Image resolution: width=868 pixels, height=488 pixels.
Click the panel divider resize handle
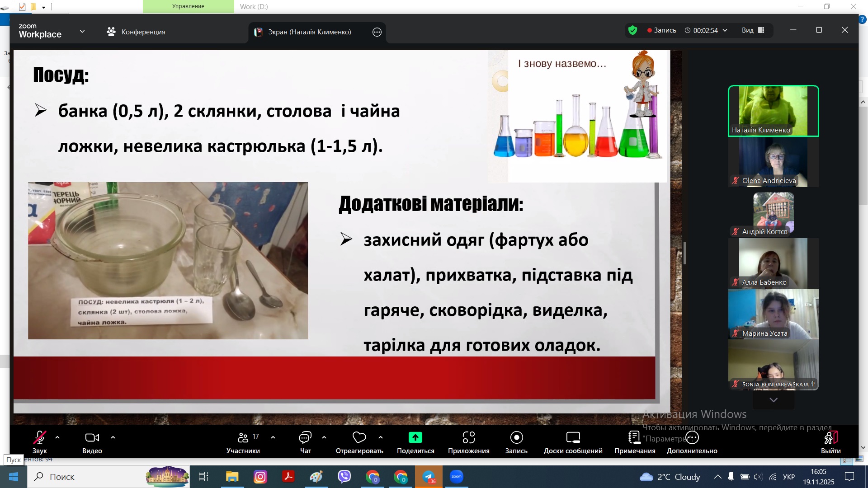pos(684,253)
